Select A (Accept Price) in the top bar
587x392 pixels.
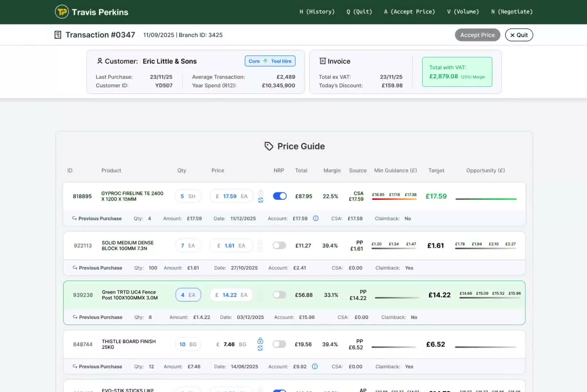[x=409, y=12]
